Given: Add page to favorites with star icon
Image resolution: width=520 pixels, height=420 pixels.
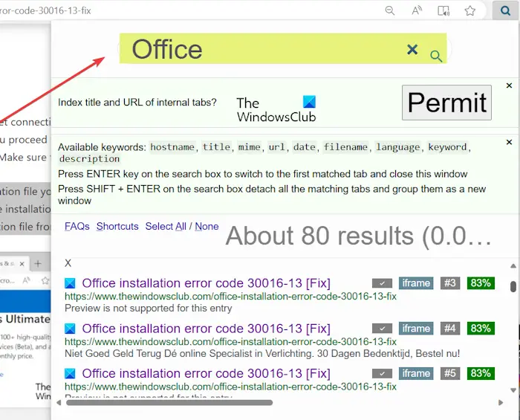Looking at the screenshot, I should [469, 10].
